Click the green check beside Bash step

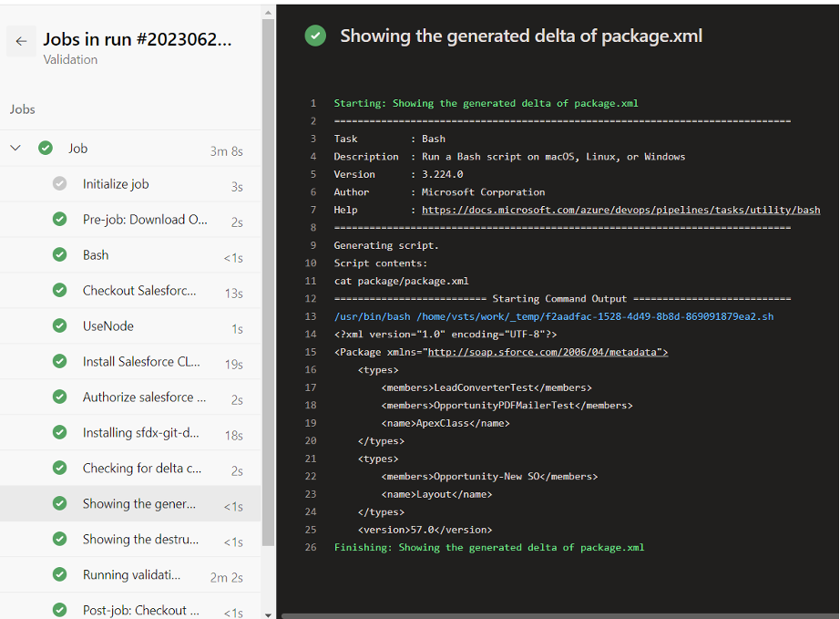pyautogui.click(x=59, y=254)
